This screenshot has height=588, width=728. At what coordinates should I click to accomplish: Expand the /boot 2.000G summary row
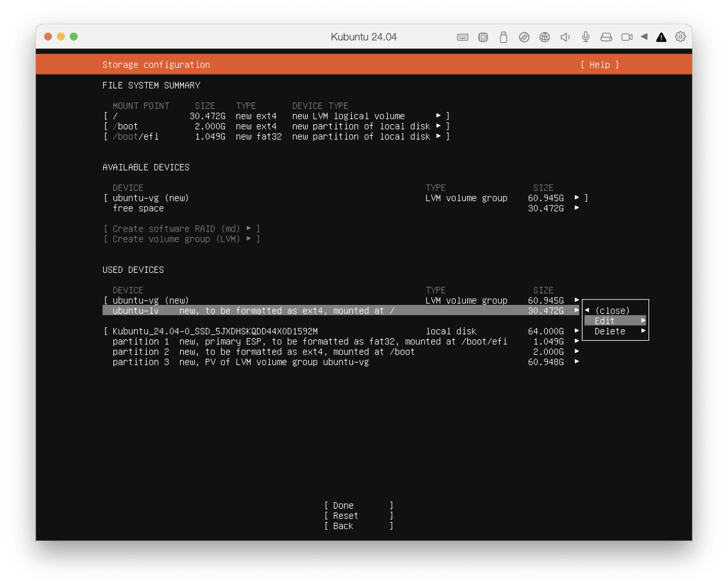pos(276,126)
